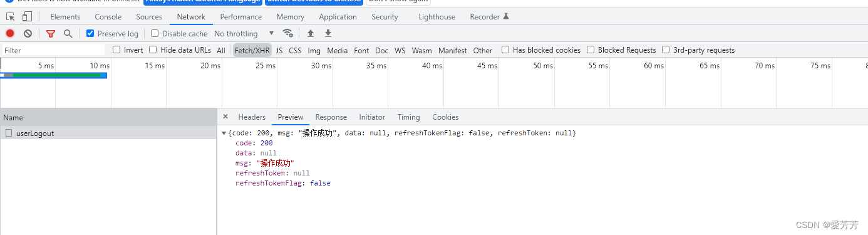Toggle the Blocked Requests checkbox
The width and height of the screenshot is (868, 235).
591,50
